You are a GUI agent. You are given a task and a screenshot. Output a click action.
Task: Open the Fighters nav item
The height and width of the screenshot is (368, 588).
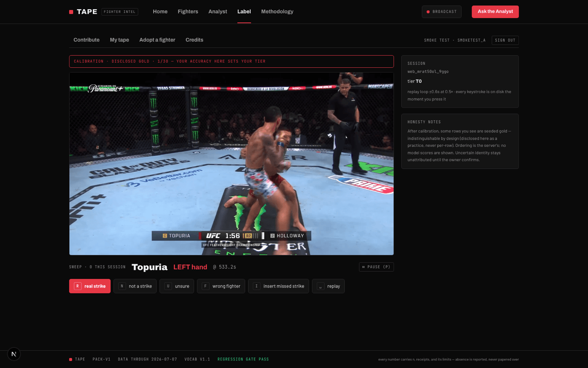tap(188, 12)
